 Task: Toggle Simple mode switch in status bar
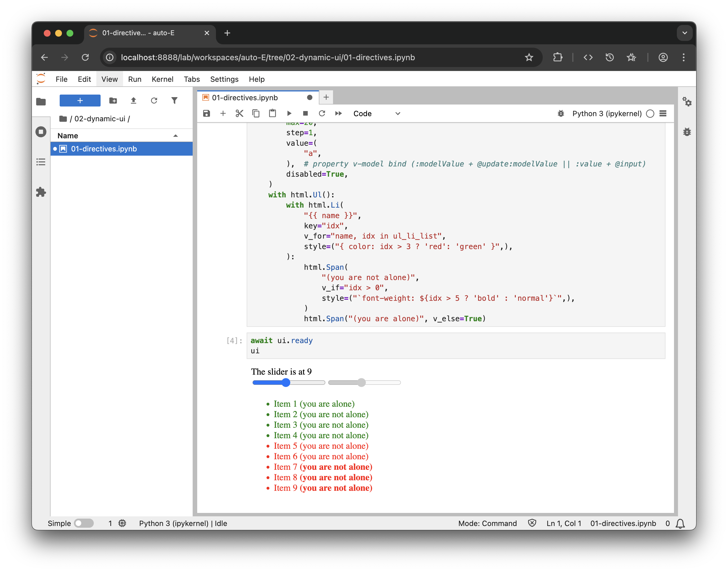(x=84, y=523)
